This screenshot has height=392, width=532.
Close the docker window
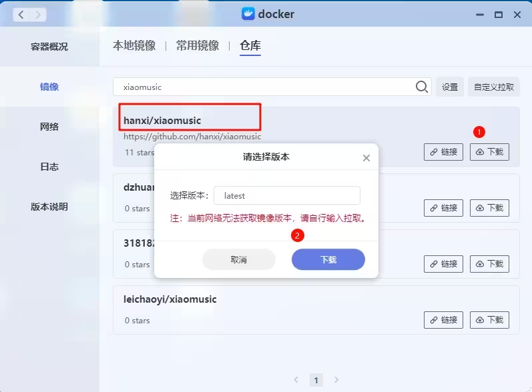pos(517,15)
